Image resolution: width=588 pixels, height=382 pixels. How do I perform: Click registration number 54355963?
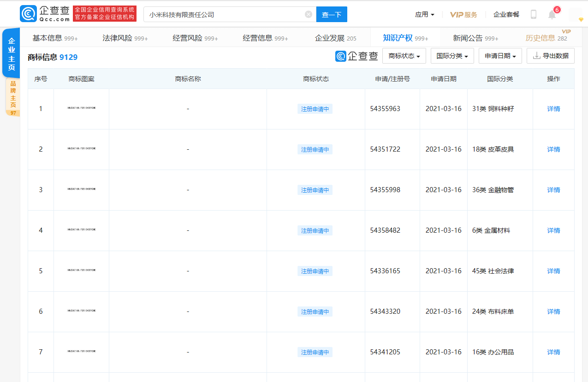[x=385, y=109]
